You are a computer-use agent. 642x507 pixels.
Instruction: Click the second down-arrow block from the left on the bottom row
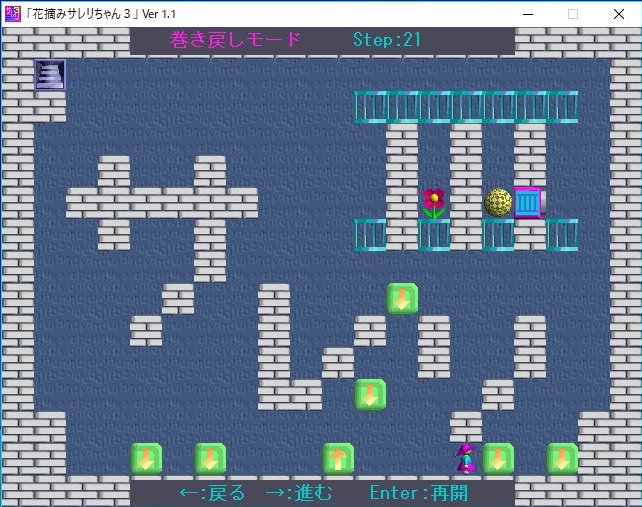(x=210, y=459)
